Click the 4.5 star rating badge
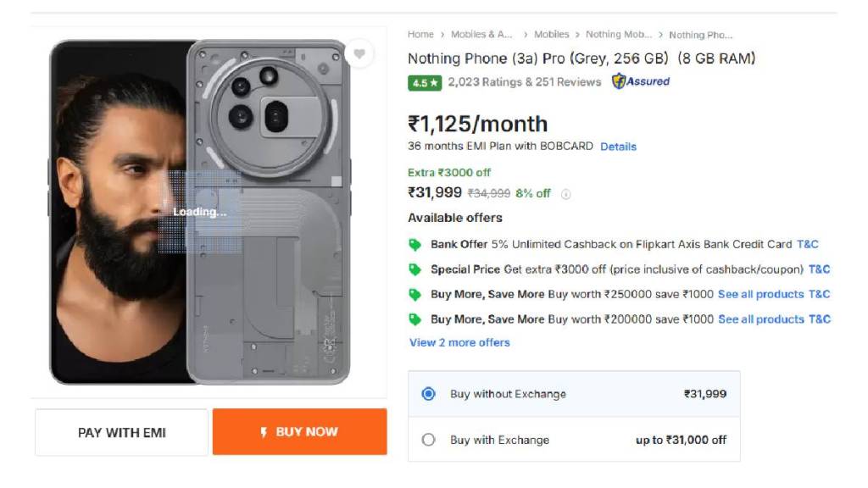The height and width of the screenshot is (488, 868). [x=425, y=82]
